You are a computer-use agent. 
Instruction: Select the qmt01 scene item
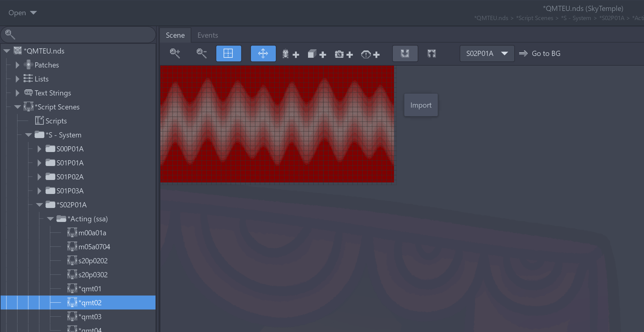pos(90,289)
